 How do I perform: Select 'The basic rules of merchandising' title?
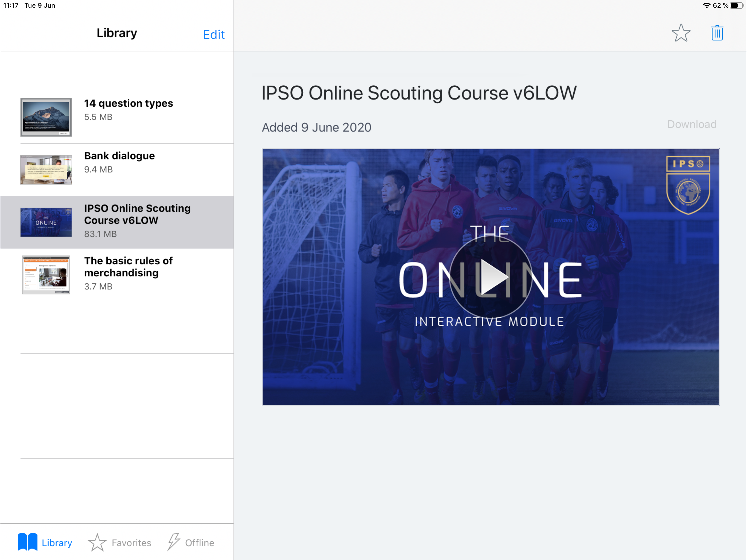pos(128,267)
